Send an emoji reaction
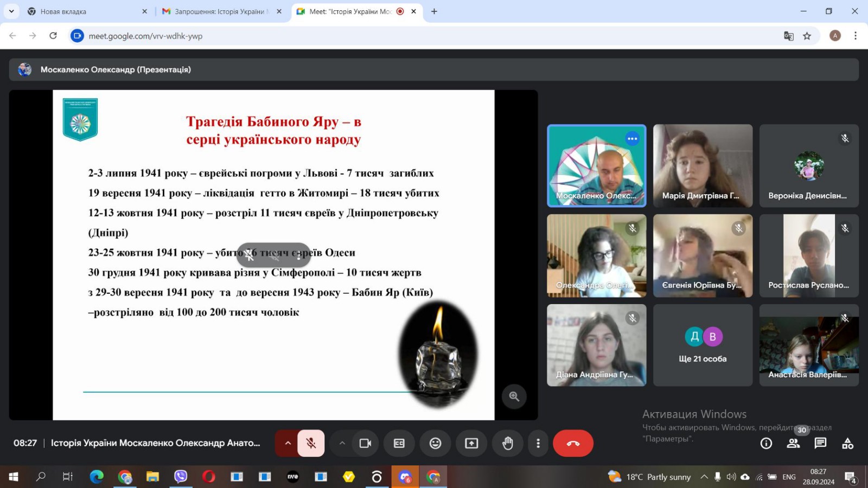 tap(435, 443)
